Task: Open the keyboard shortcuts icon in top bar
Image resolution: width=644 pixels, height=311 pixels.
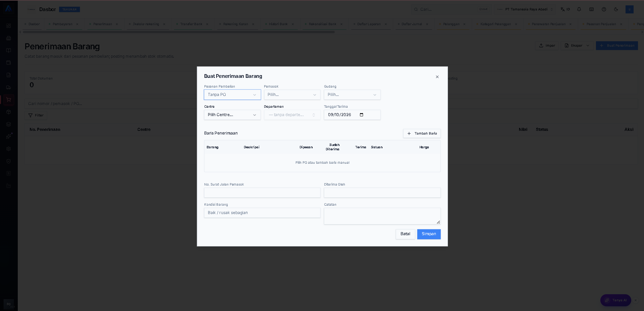Action: click(x=592, y=9)
